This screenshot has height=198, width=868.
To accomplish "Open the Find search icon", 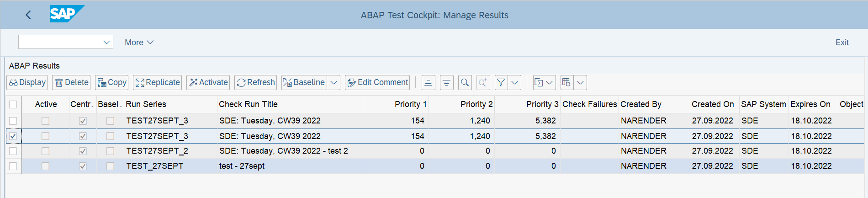I will click(465, 82).
